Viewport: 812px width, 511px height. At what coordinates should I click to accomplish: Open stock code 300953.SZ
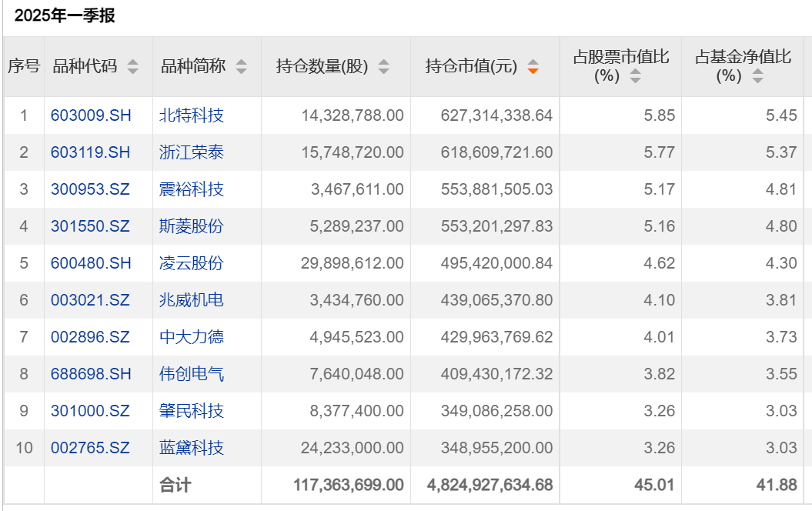click(x=91, y=189)
